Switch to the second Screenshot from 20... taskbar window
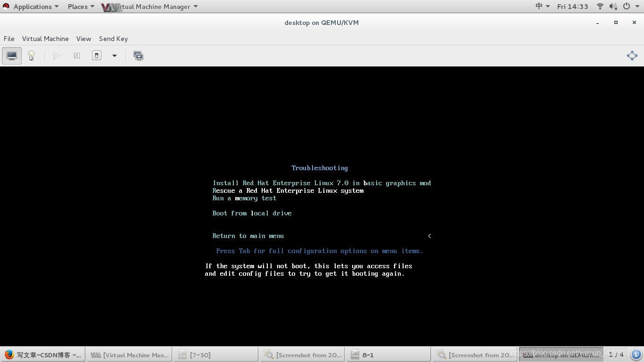This screenshot has width=644, height=362. click(474, 355)
